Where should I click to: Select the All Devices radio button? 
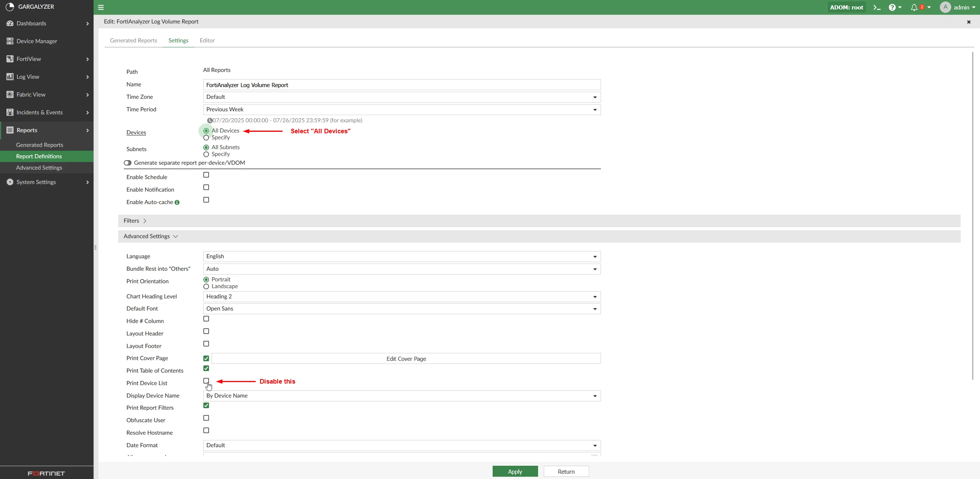(206, 131)
